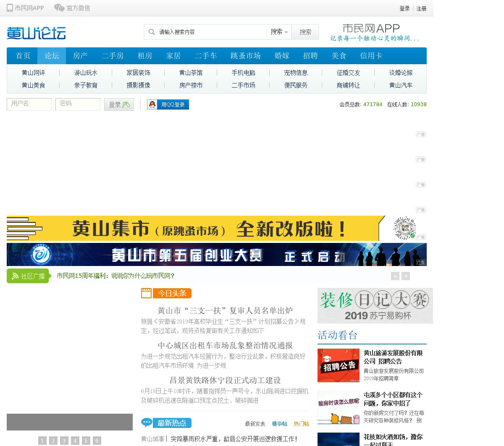The height and width of the screenshot is (446, 504).
Task: Click the 市民网APP phone icon
Action: coord(10,8)
